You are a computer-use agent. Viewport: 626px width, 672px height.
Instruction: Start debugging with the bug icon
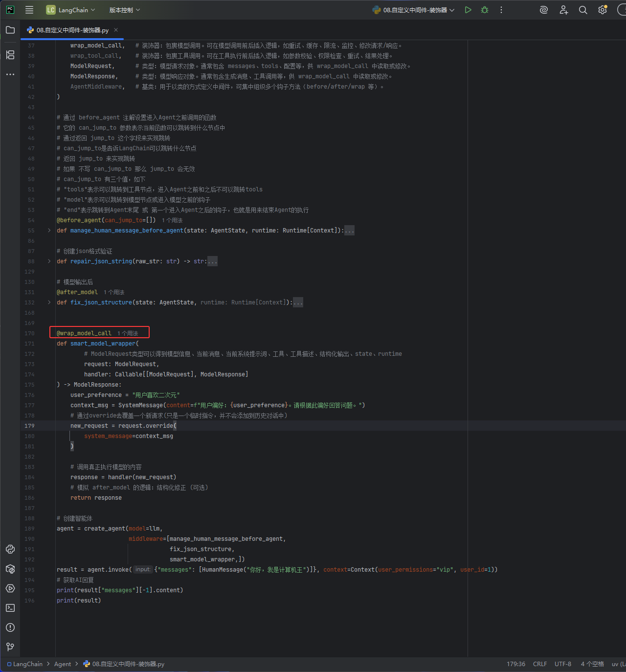(485, 10)
